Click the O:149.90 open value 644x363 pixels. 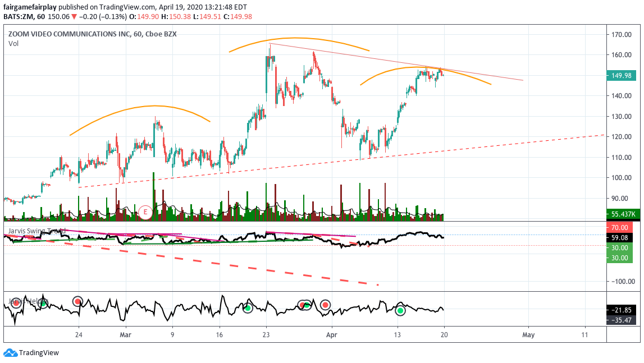tap(144, 17)
